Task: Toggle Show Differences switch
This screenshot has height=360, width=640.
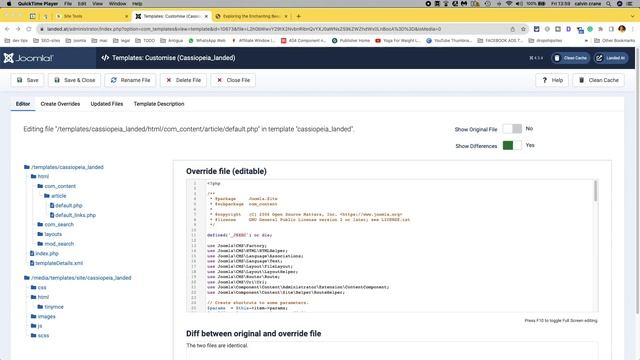Action: click(x=512, y=145)
